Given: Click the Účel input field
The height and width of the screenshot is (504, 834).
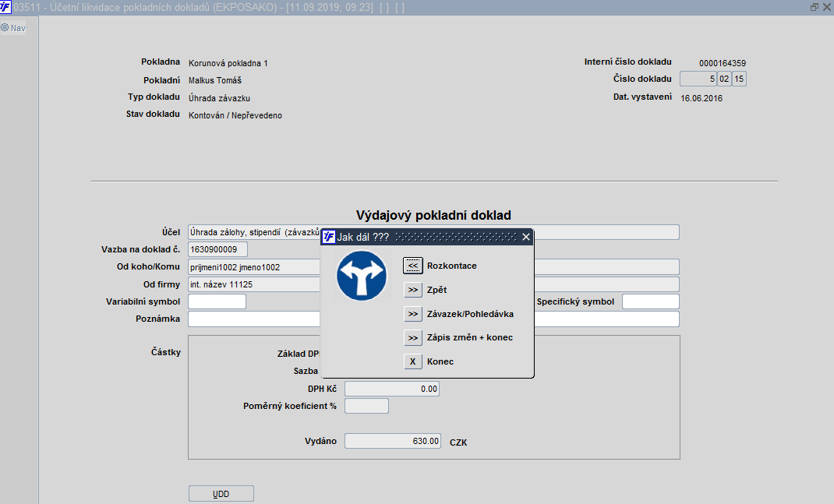Looking at the screenshot, I should tap(433, 232).
